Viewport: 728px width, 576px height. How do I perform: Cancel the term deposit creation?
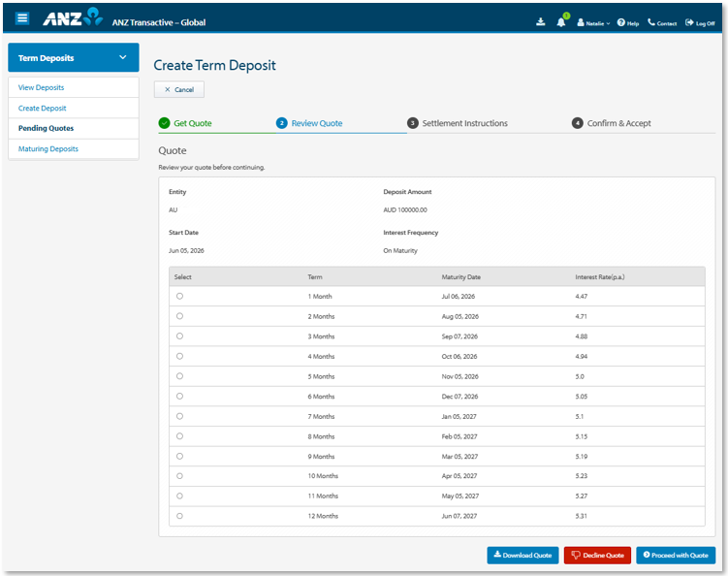pyautogui.click(x=179, y=89)
